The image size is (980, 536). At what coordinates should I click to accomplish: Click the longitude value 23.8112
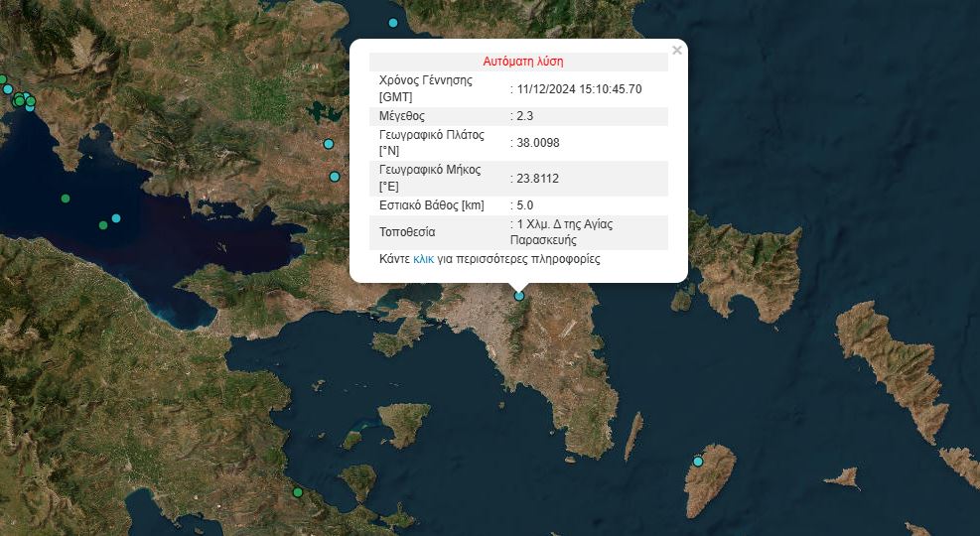pyautogui.click(x=537, y=179)
